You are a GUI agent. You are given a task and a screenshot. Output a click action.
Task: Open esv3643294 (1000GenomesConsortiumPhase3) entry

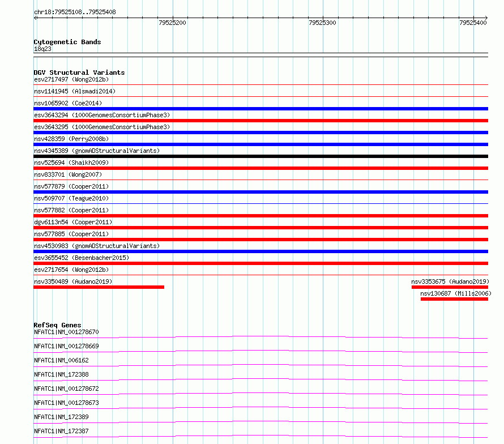102,115
